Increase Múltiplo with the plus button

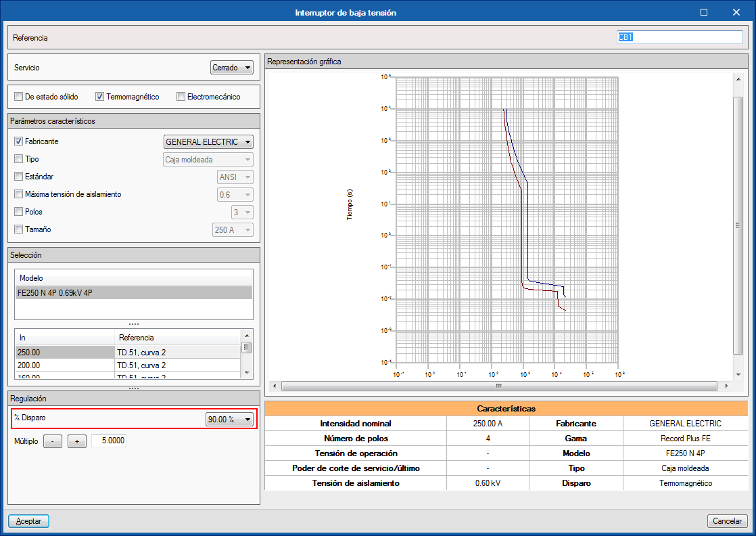coord(76,441)
